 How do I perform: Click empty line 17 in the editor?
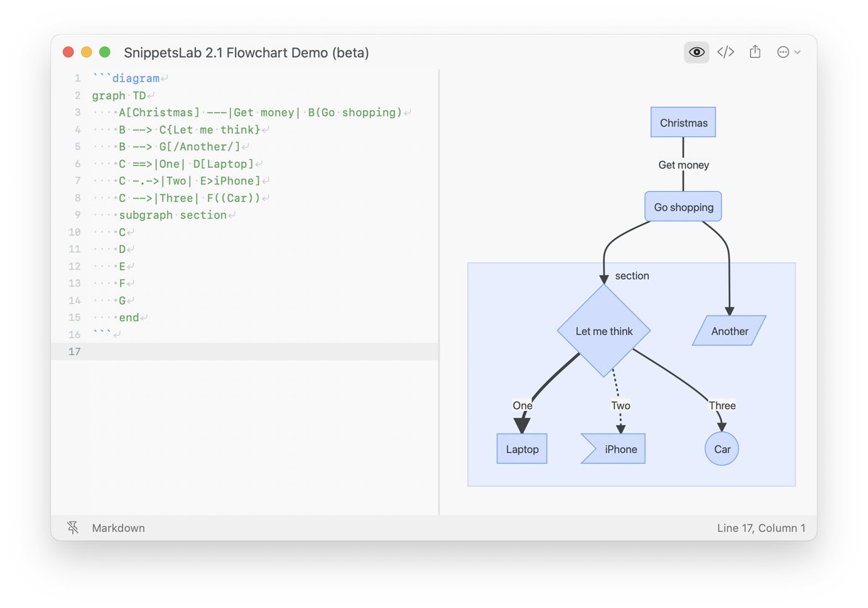pos(244,352)
